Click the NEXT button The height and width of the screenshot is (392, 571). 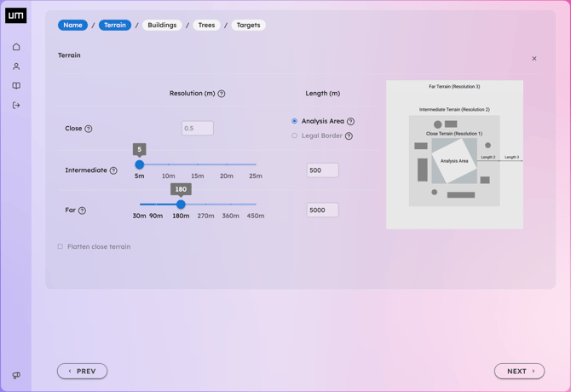pos(519,372)
